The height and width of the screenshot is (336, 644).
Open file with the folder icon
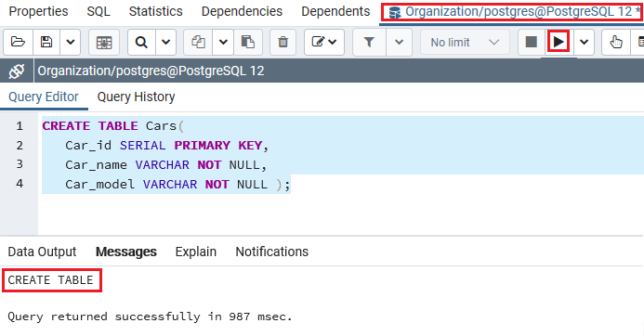coord(18,42)
